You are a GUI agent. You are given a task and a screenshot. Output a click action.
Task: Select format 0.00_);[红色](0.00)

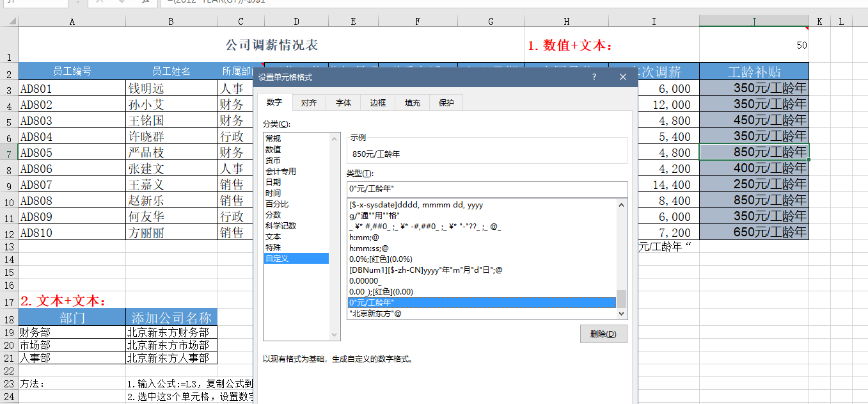tap(482, 291)
